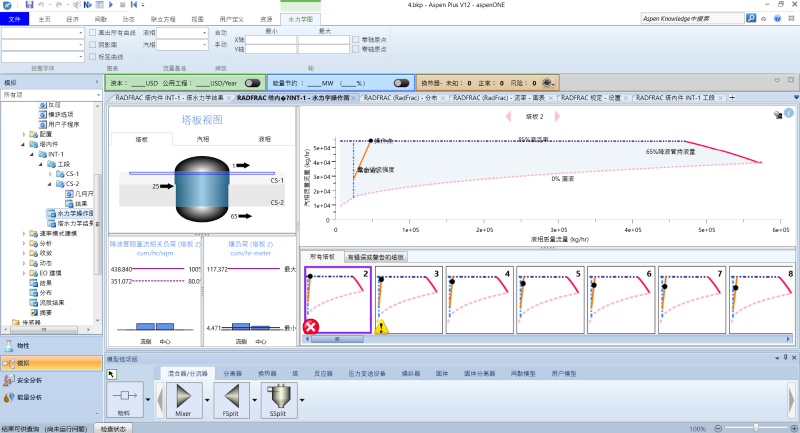The height and width of the screenshot is (433, 800).
Task: Select the 水力学操作图 tree item
Action: [x=70, y=213]
